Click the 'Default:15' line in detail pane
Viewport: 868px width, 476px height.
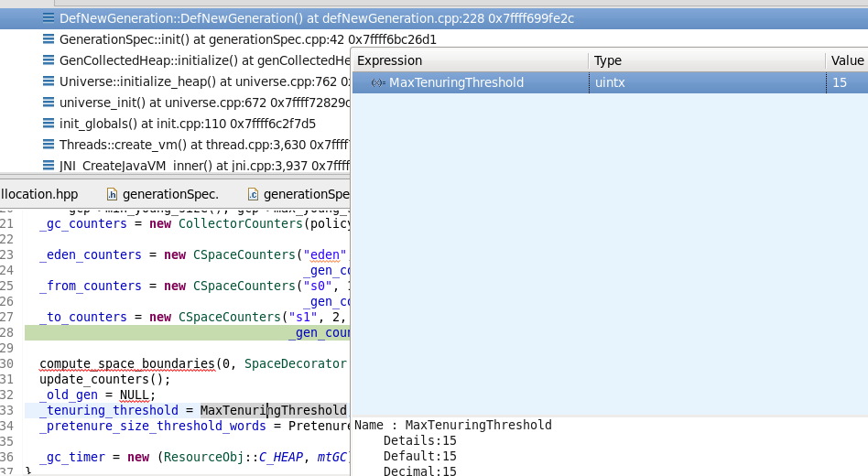(x=419, y=456)
